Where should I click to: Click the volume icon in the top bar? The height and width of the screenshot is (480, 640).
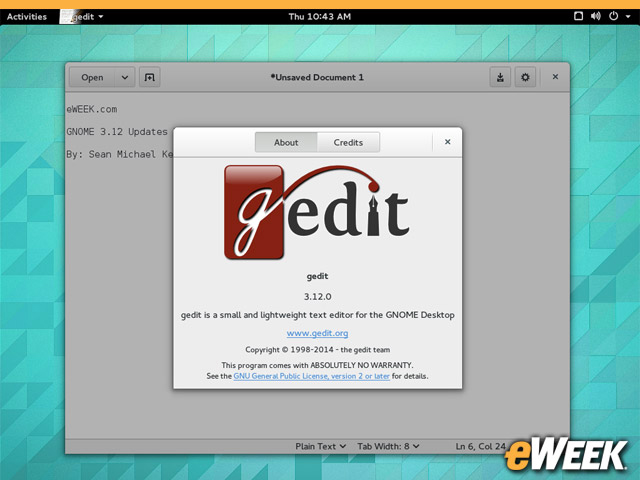[x=596, y=16]
